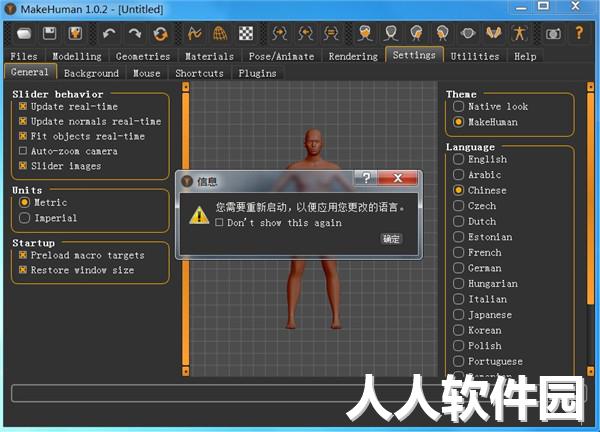Choose MakeHuman theme radio button
Screen dimensions: 600x432
458,122
